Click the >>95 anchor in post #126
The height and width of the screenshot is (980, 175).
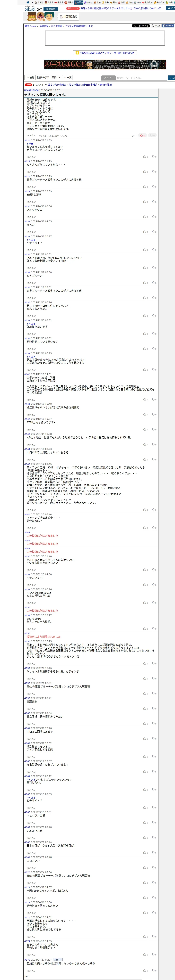click(30, 144)
